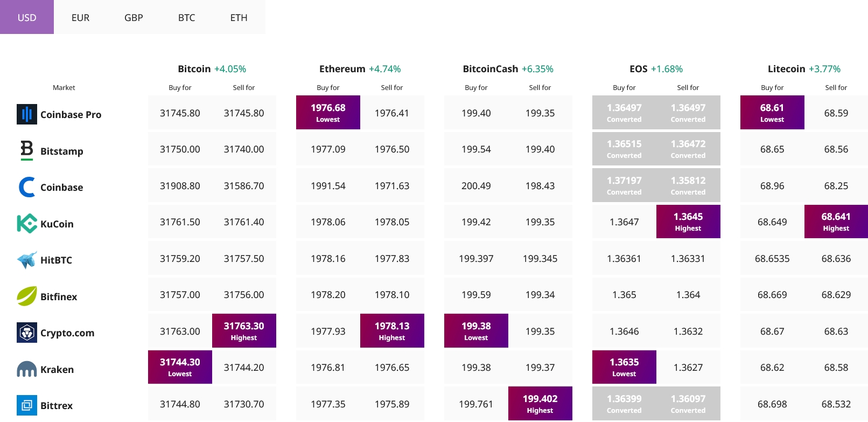Image resolution: width=868 pixels, height=422 pixels.
Task: Click the EOS column heading
Action: [639, 69]
